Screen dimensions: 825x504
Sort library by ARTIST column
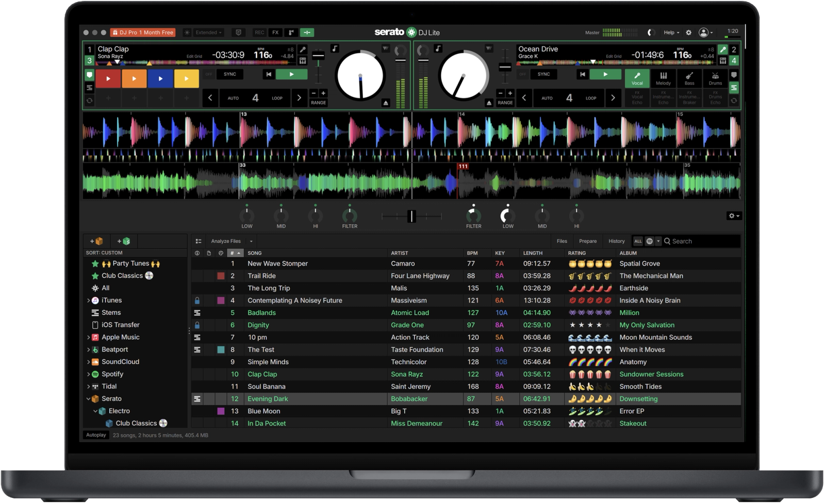(x=426, y=253)
